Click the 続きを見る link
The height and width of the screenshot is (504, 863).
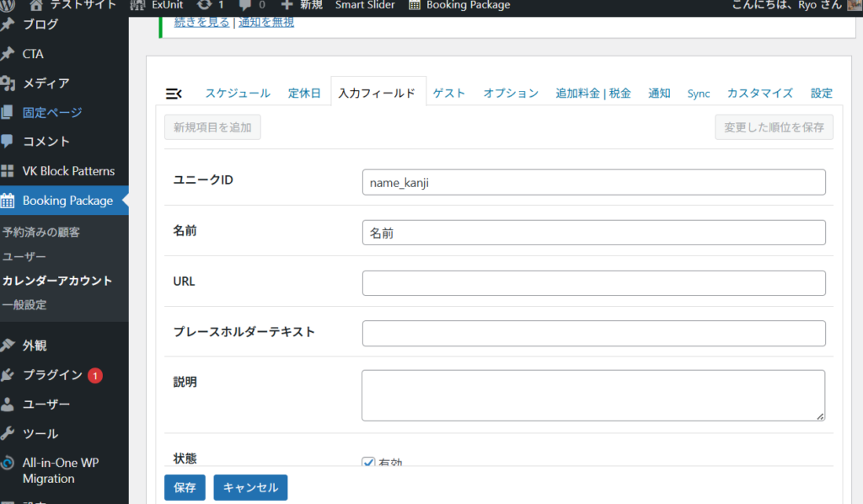point(201,22)
